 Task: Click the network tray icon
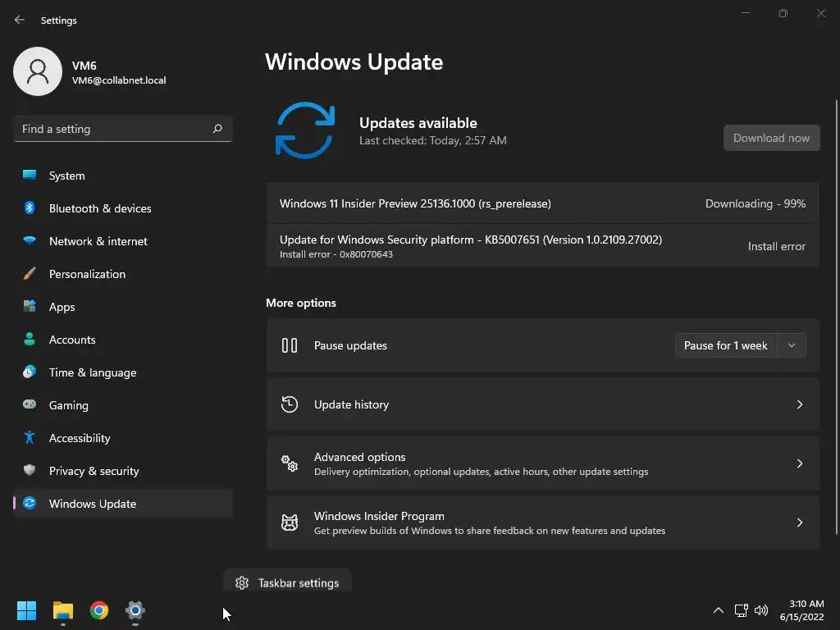741,610
